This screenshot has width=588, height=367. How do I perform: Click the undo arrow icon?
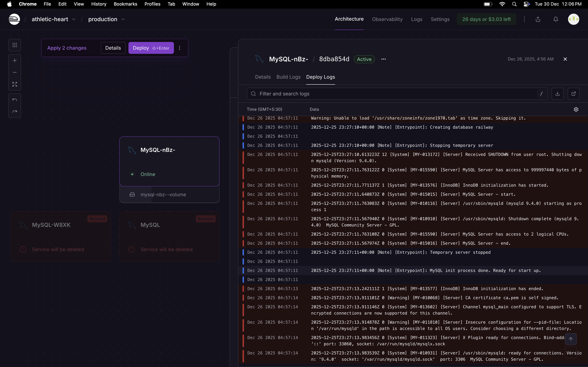click(x=15, y=100)
